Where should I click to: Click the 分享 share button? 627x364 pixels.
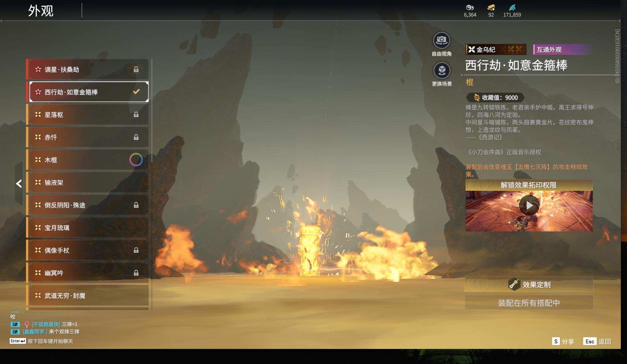coord(563,341)
